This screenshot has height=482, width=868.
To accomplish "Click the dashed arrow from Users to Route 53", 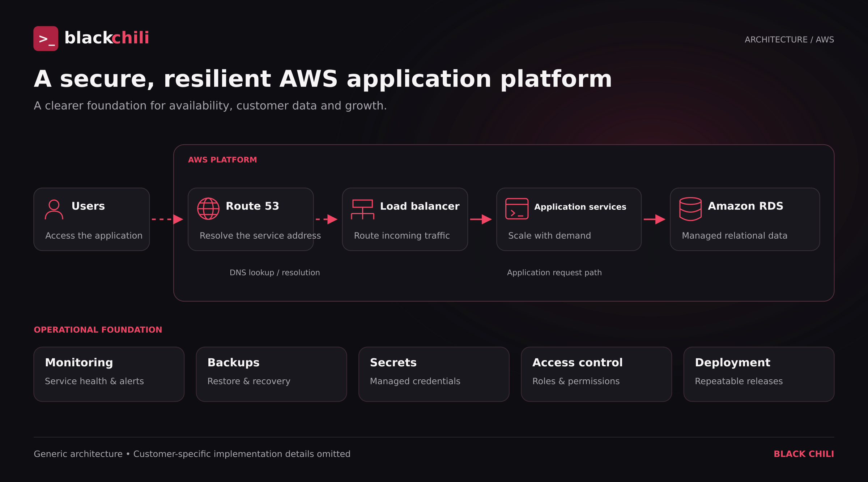I will (x=167, y=219).
